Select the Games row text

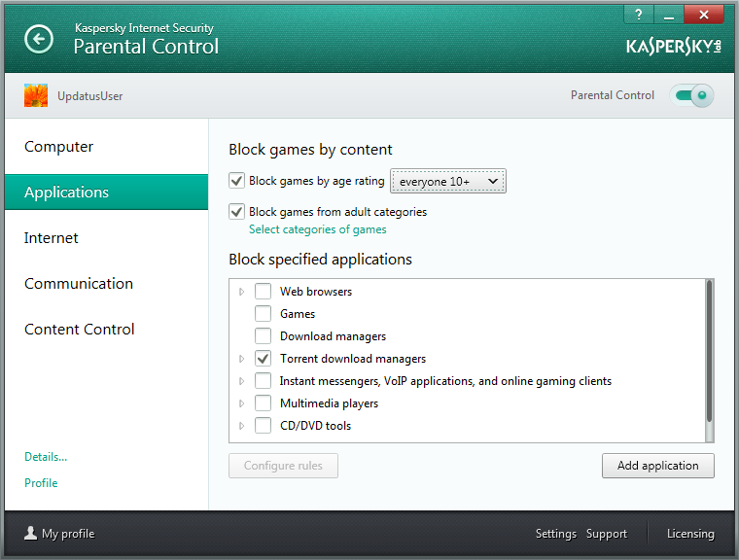298,314
